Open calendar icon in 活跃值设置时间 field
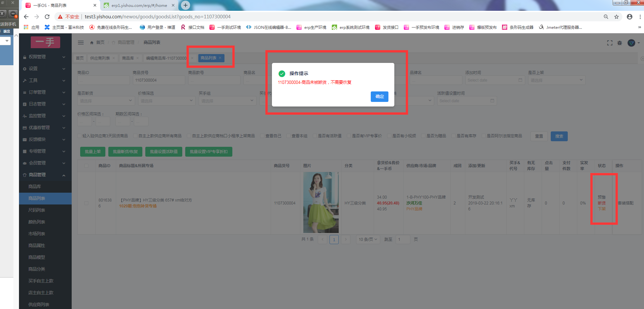The width and height of the screenshot is (644, 309). tap(492, 101)
